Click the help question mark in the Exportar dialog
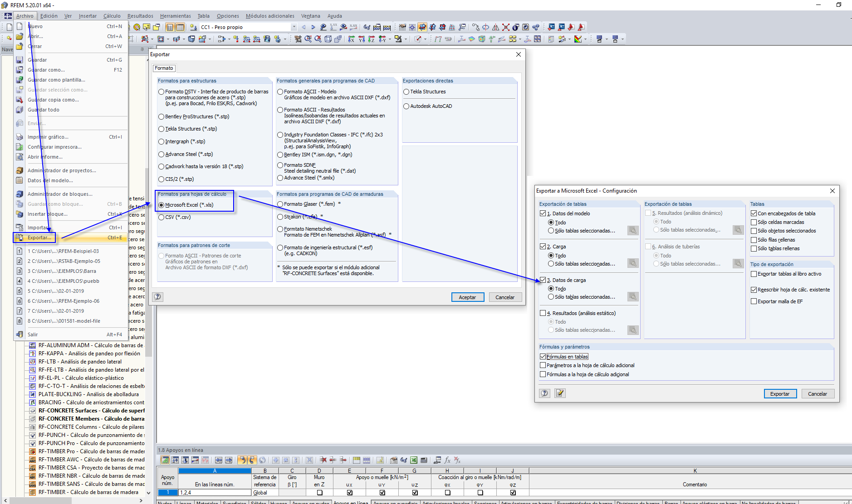 (x=157, y=297)
